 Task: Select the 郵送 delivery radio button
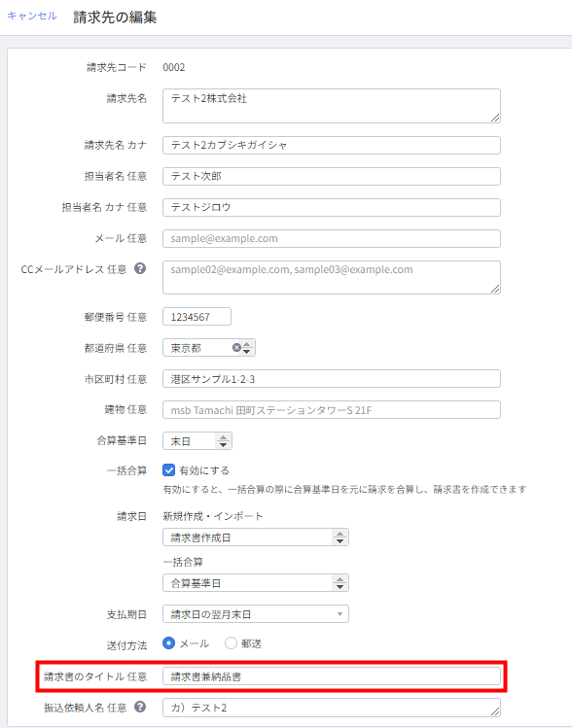(x=231, y=643)
